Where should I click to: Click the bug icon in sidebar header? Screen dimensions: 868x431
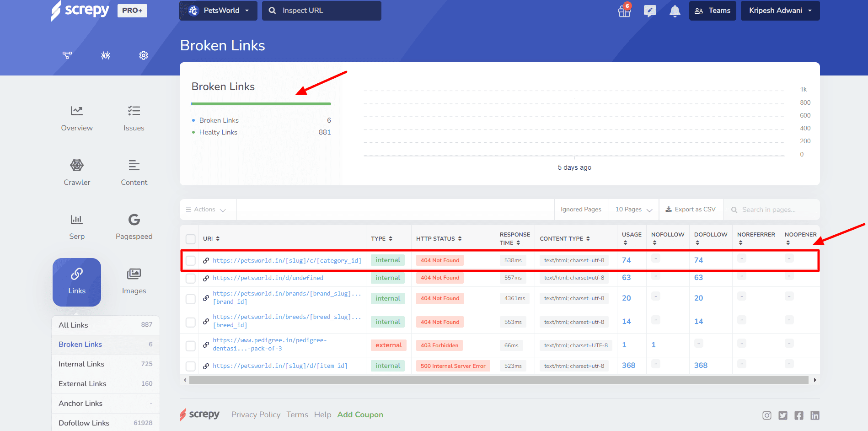tap(106, 55)
